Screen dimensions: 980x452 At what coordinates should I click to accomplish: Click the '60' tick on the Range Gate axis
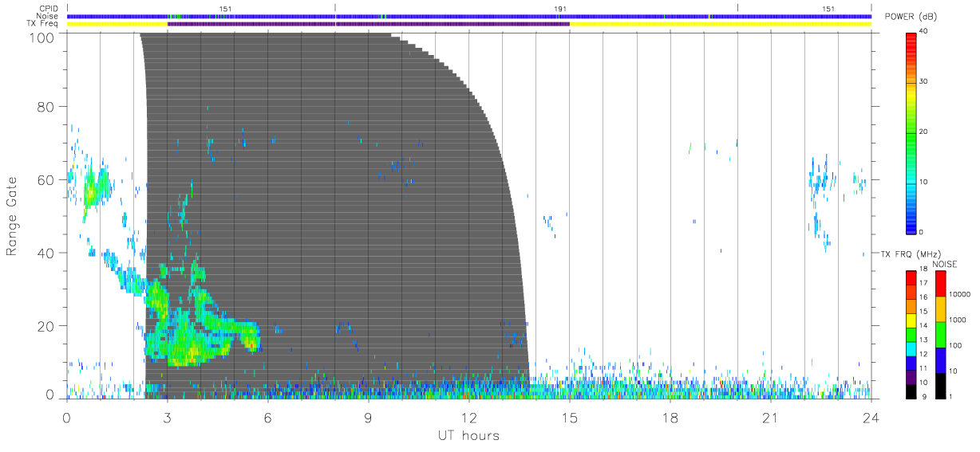(x=45, y=179)
